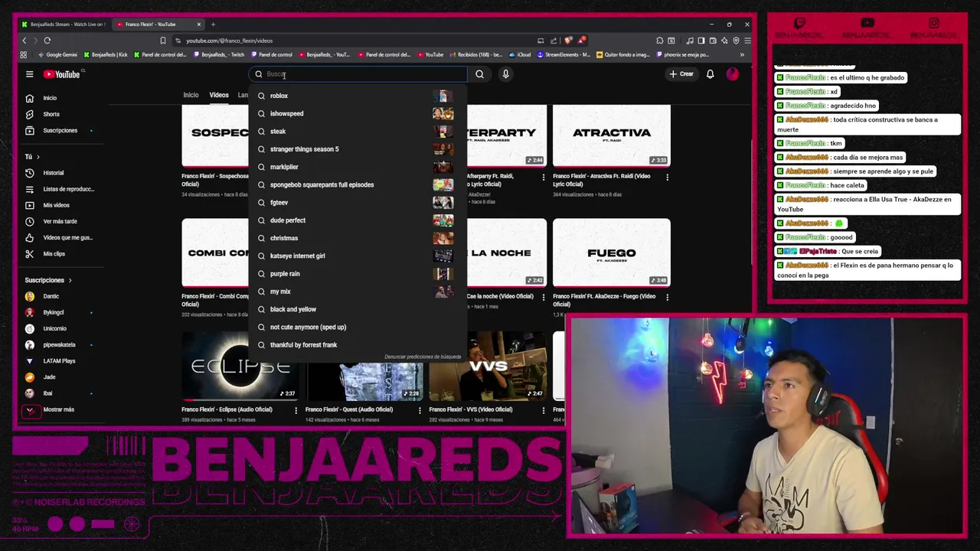Click the Crear button
The width and height of the screenshot is (980, 551).
(x=681, y=74)
